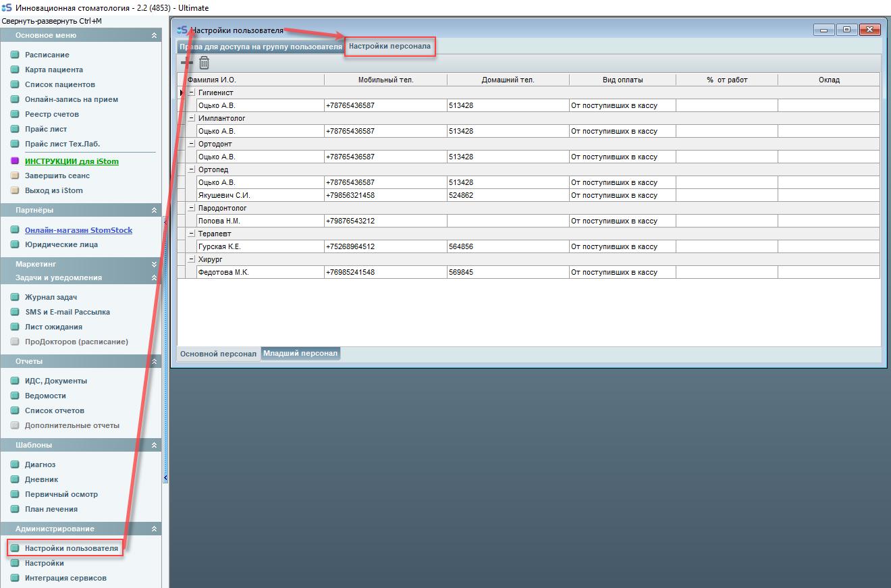Collapse the Основное меню sidebar section
Screen dimensions: 891x588
click(154, 35)
